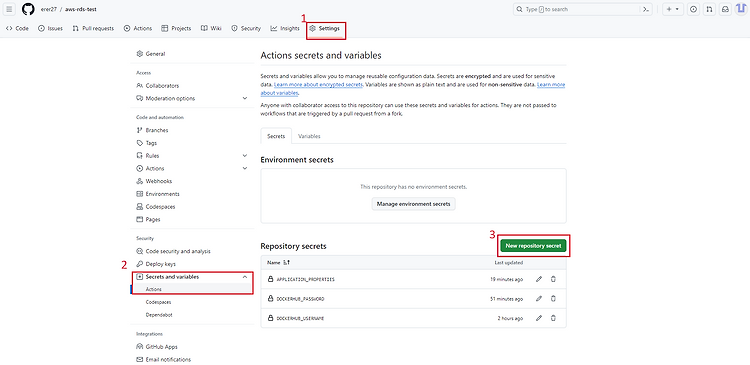The height and width of the screenshot is (365, 750).
Task: Open the notifications inbox icon
Action: point(726,9)
